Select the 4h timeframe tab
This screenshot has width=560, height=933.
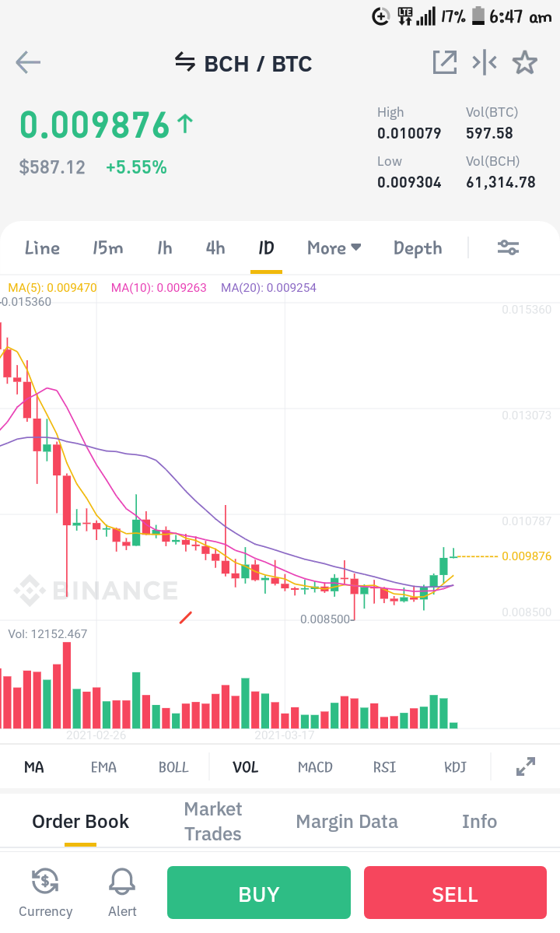[x=215, y=247]
